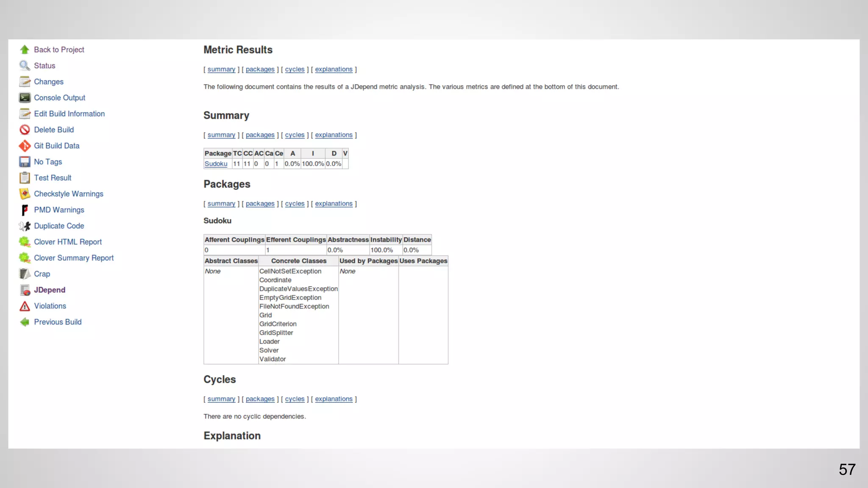The height and width of the screenshot is (488, 868).
Task: Click the green Back to Project arrow icon
Action: coord(25,50)
